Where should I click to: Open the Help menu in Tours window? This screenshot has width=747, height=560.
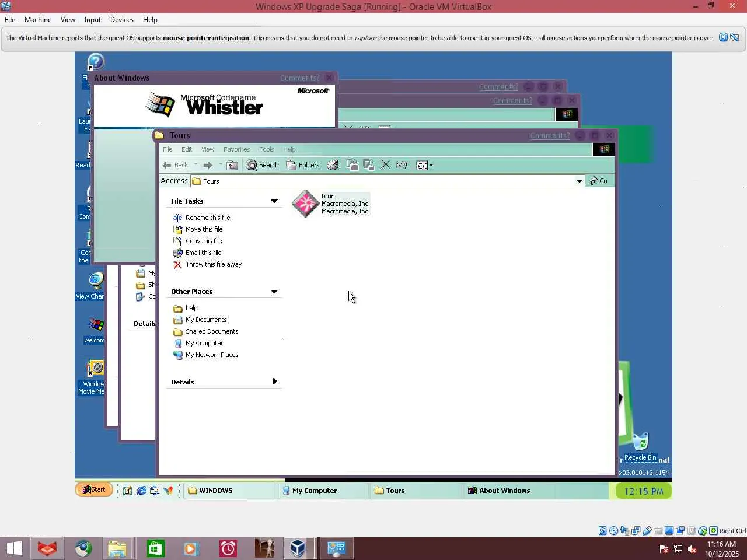coord(289,149)
